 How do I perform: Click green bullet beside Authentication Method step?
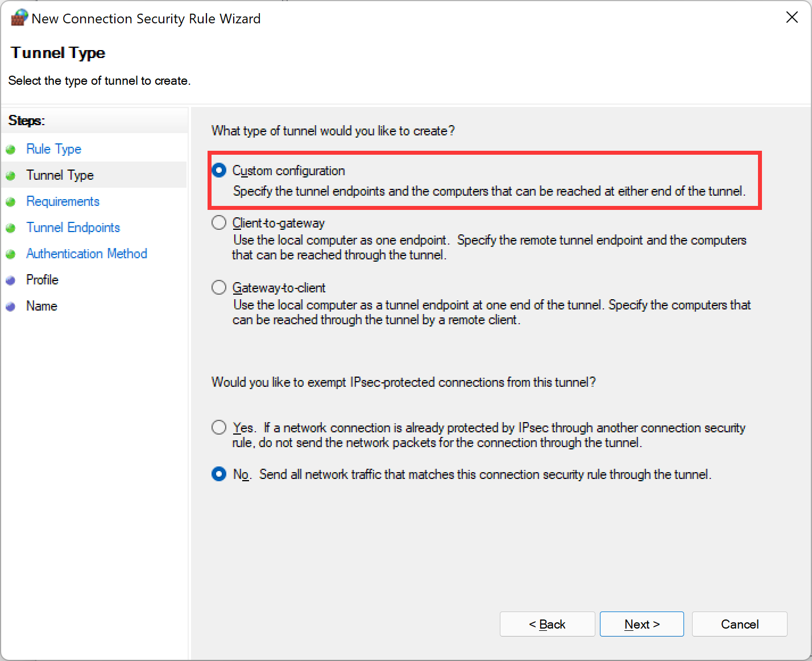point(10,254)
